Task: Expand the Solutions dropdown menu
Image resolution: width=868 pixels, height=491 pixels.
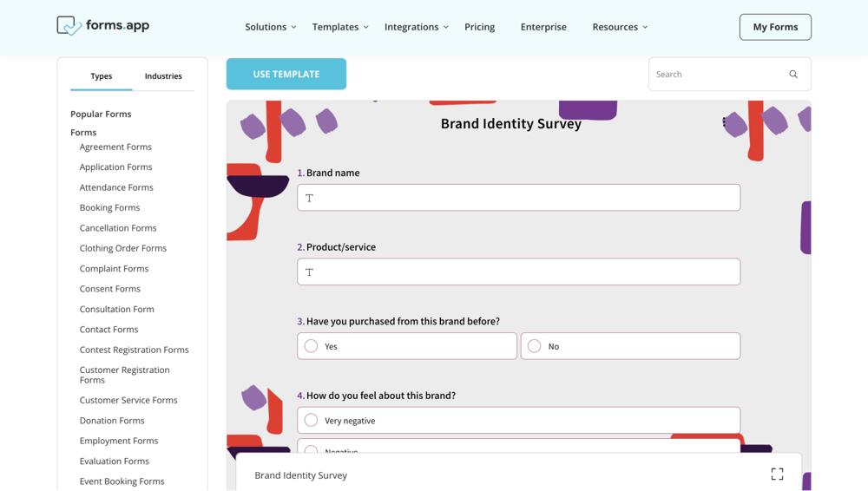Action: pos(270,27)
